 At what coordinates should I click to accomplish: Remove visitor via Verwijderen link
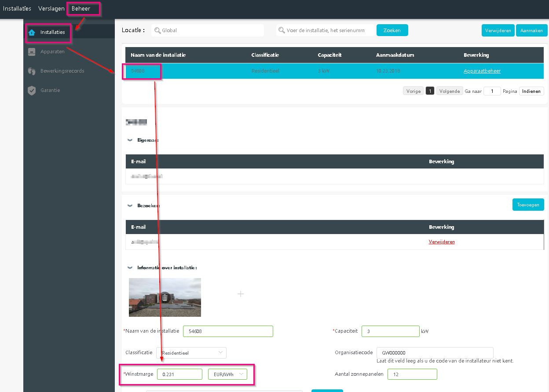pyautogui.click(x=442, y=242)
